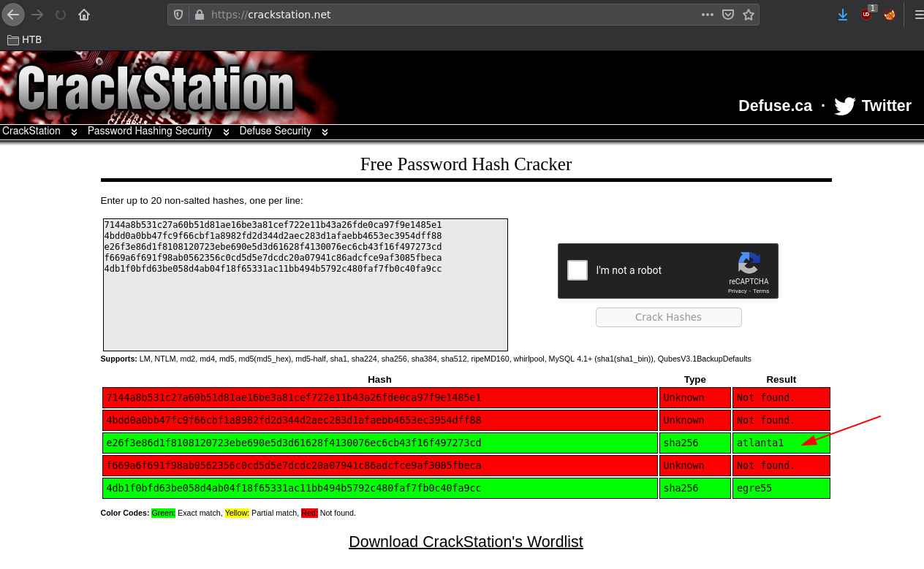Go back with the browser back arrow

point(13,15)
